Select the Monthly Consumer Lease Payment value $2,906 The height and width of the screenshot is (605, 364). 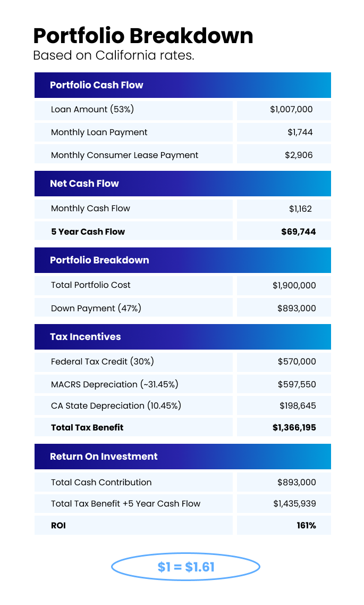[x=299, y=155]
